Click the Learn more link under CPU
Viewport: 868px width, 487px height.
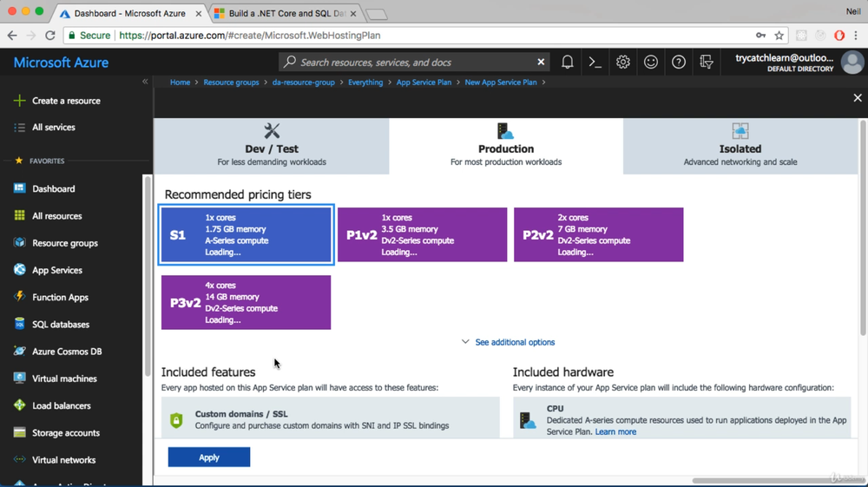(615, 431)
